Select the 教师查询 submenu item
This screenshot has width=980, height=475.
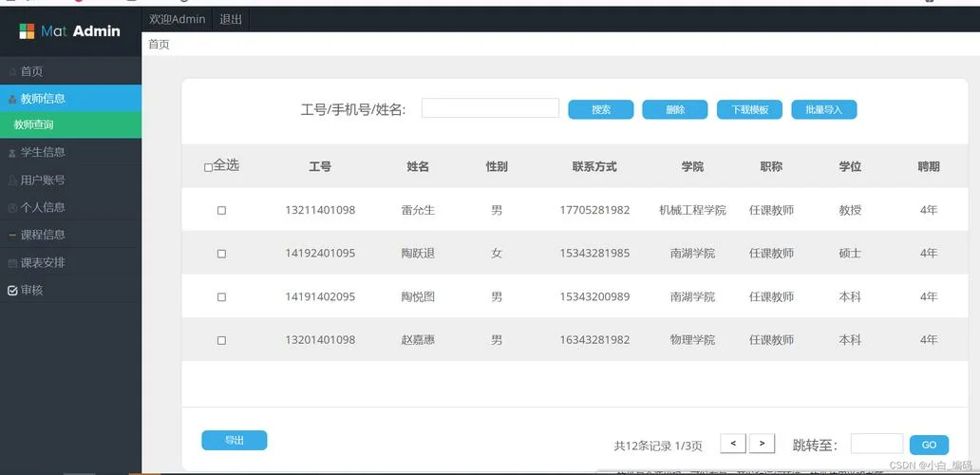point(70,125)
